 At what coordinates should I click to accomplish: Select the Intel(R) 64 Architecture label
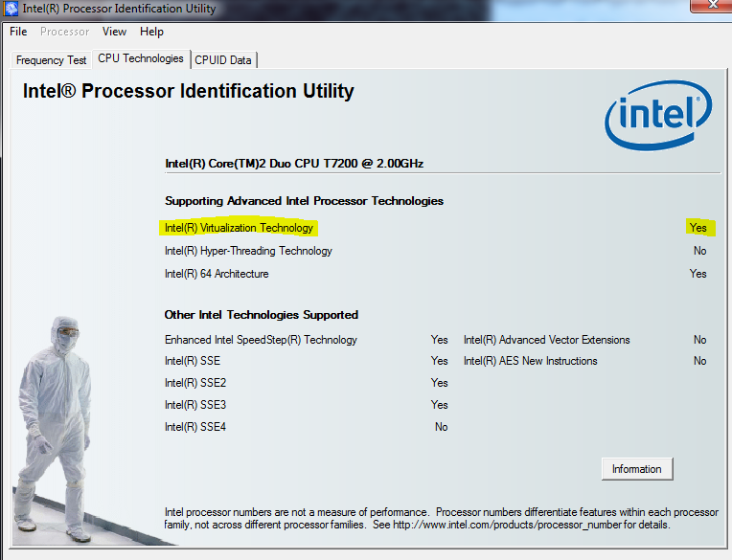pos(217,274)
